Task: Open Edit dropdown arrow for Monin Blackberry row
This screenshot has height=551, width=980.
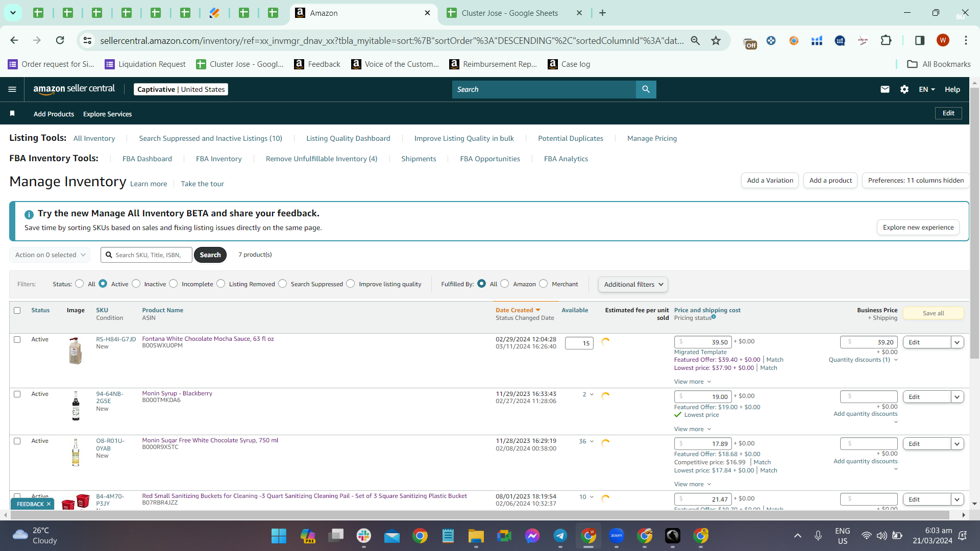Action: 958,397
